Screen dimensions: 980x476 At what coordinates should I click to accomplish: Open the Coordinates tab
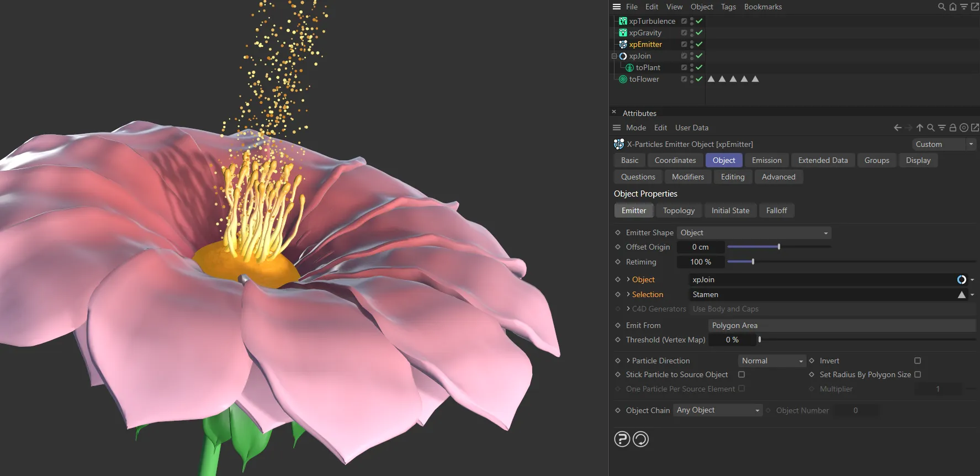click(x=675, y=160)
